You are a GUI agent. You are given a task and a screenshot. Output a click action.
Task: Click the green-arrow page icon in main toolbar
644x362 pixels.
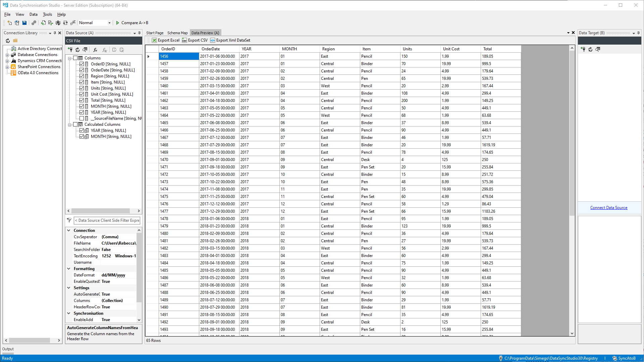43,23
